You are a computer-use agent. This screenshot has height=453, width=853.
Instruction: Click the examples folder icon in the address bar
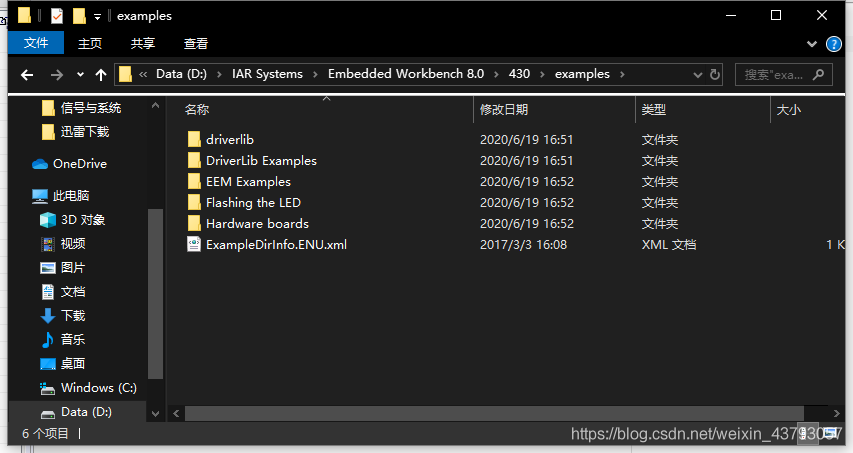[125, 74]
